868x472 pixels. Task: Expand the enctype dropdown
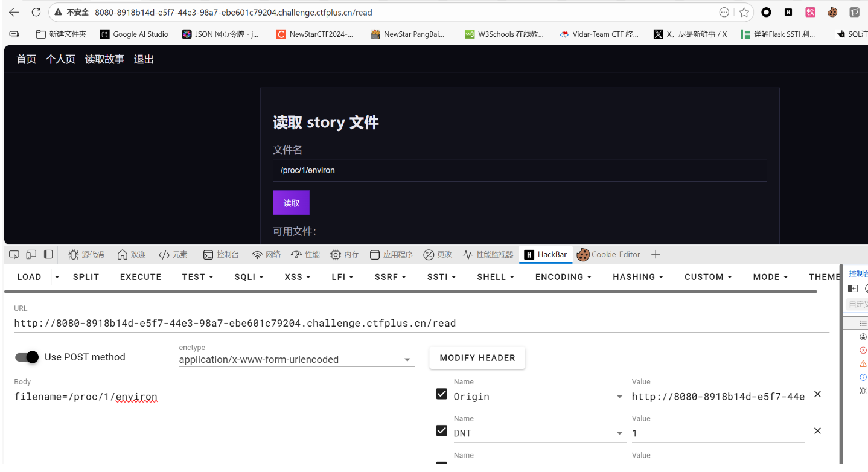(x=407, y=360)
